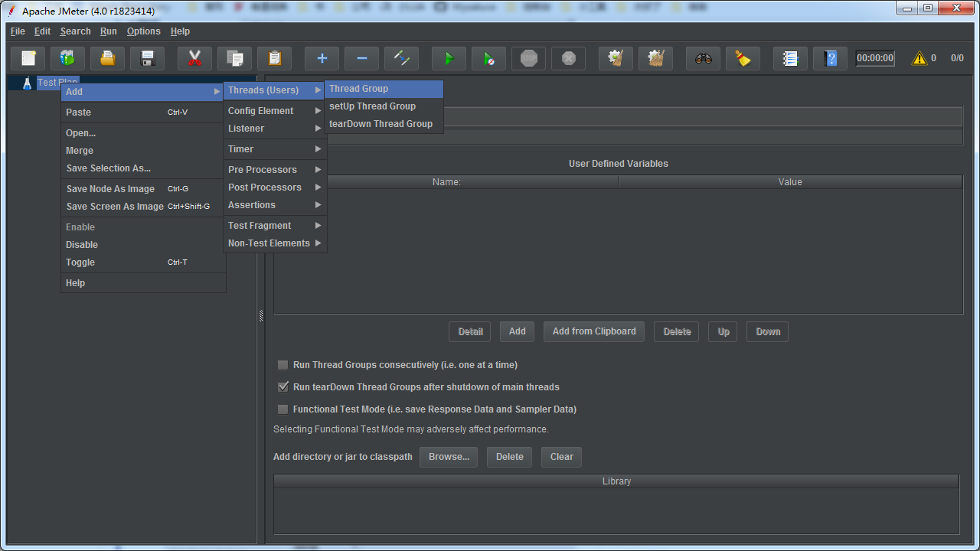Start test with no pauses icon
The width and height of the screenshot is (980, 551).
pos(489,58)
